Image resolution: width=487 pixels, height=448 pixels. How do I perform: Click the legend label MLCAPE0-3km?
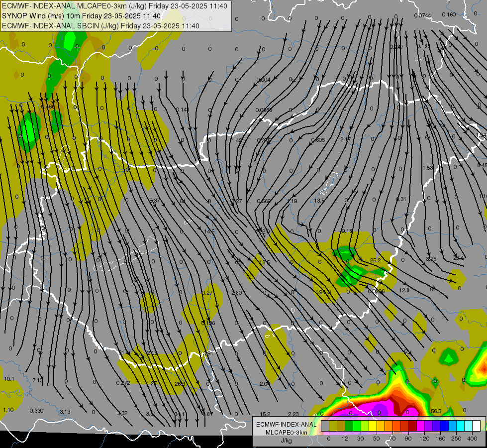tap(286, 433)
